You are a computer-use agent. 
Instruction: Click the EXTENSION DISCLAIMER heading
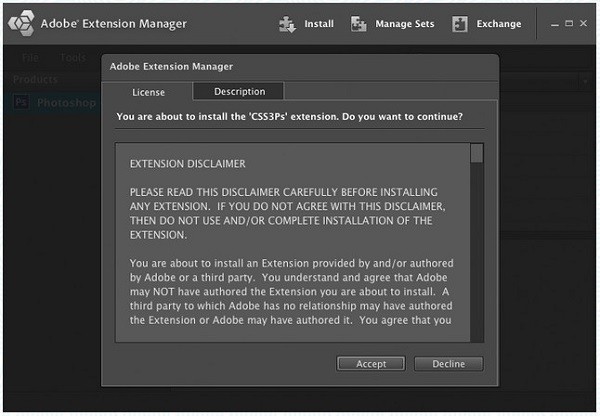click(188, 164)
